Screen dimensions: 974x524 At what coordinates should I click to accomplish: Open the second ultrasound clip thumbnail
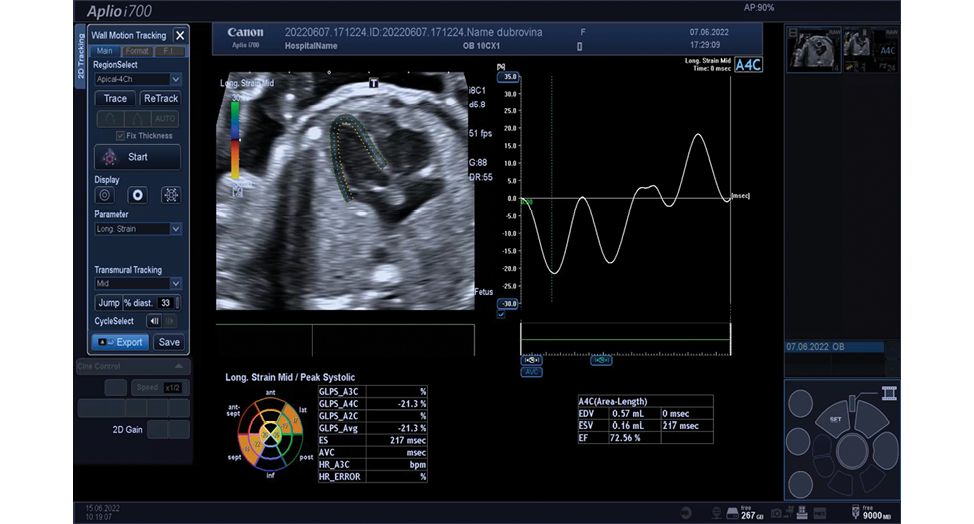(870, 50)
